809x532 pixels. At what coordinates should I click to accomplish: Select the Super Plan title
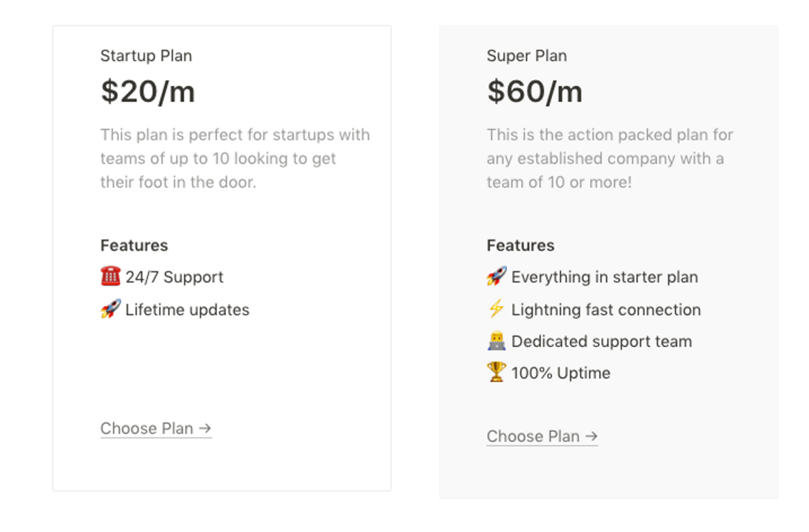coord(526,55)
